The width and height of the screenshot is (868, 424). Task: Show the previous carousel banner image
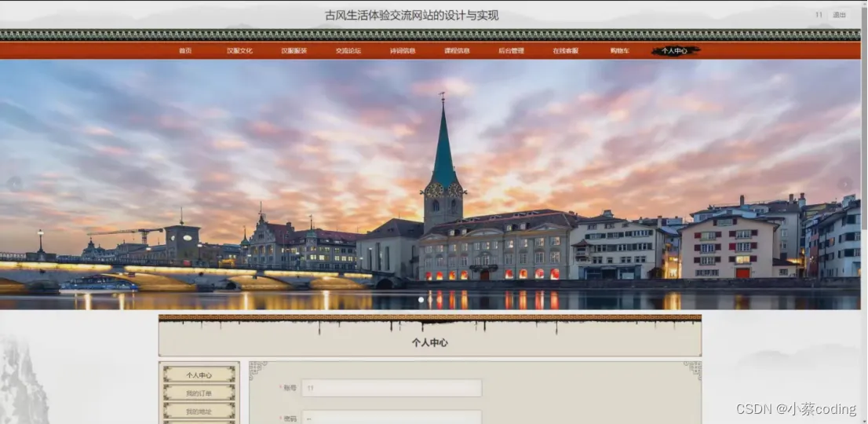click(14, 184)
